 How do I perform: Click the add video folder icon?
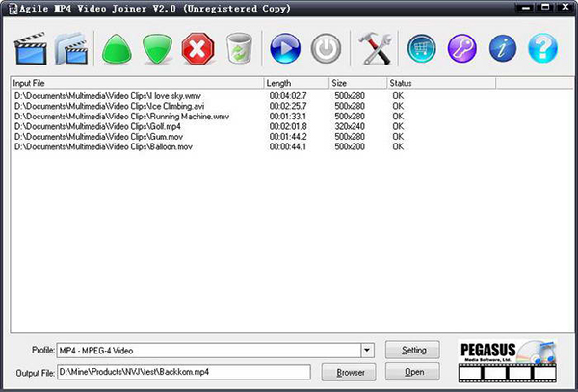72,47
